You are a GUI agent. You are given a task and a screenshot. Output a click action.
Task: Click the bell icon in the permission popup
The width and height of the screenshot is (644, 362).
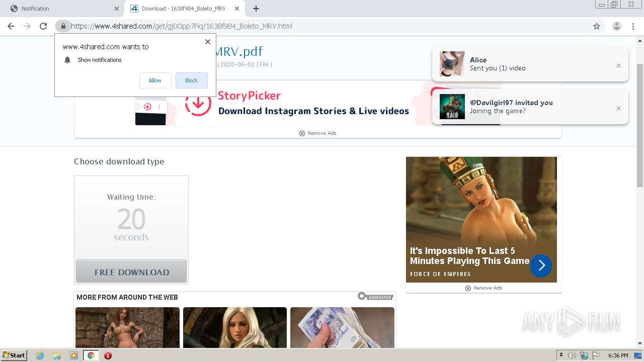pyautogui.click(x=67, y=60)
